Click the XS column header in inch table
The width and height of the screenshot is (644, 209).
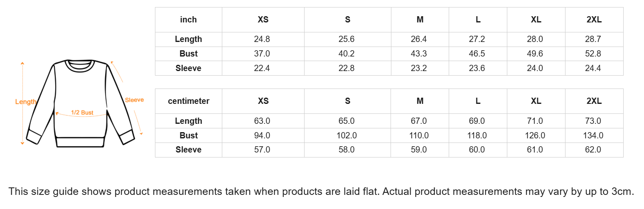click(x=263, y=20)
